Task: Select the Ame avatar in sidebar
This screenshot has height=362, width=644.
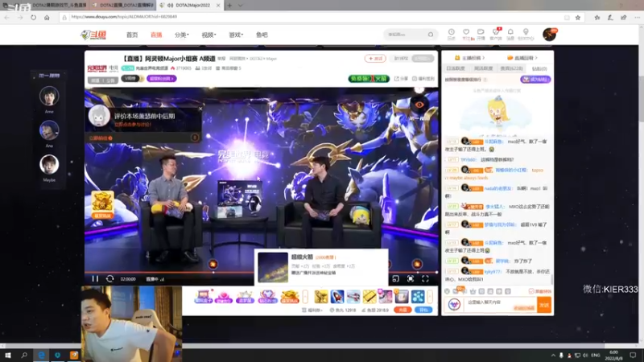Action: (x=49, y=96)
